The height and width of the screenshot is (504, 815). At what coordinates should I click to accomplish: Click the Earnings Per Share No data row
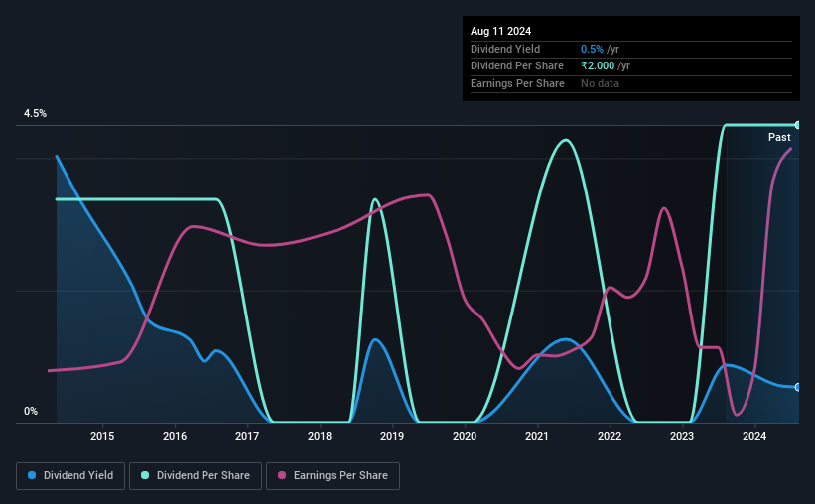coord(631,83)
